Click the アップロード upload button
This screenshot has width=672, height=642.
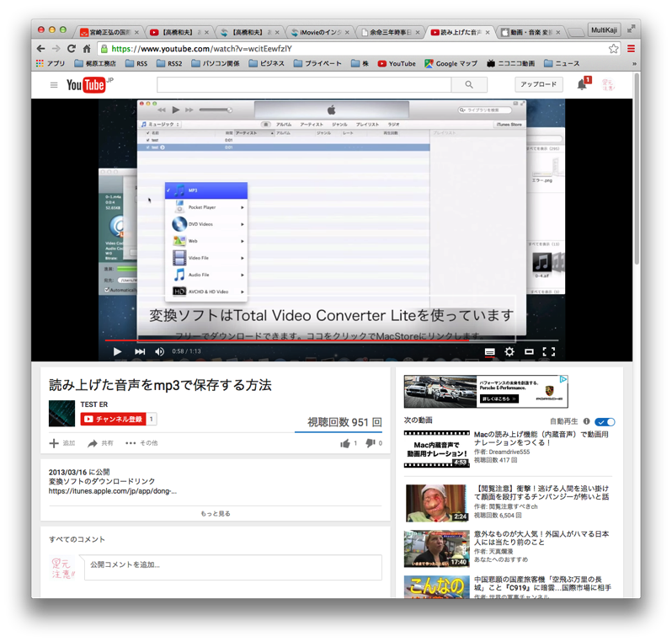click(538, 84)
